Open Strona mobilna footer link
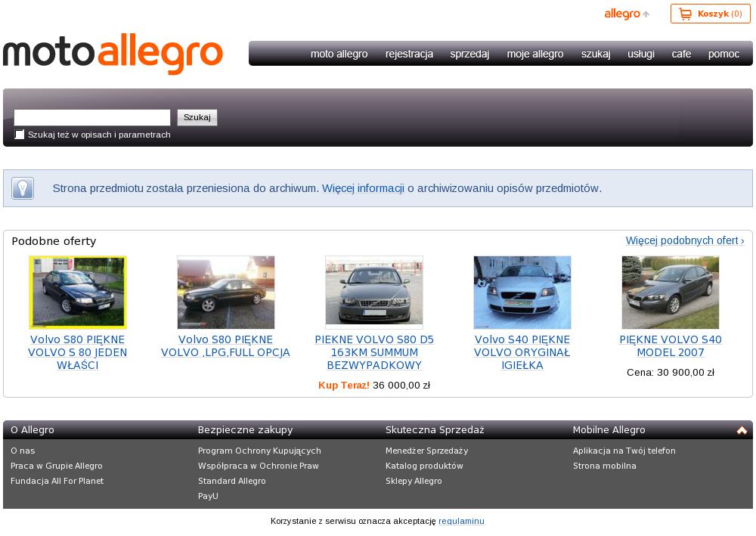 tap(605, 466)
